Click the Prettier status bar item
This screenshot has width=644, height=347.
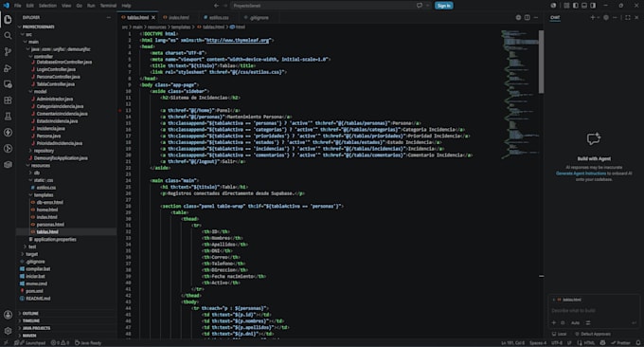(x=620, y=343)
